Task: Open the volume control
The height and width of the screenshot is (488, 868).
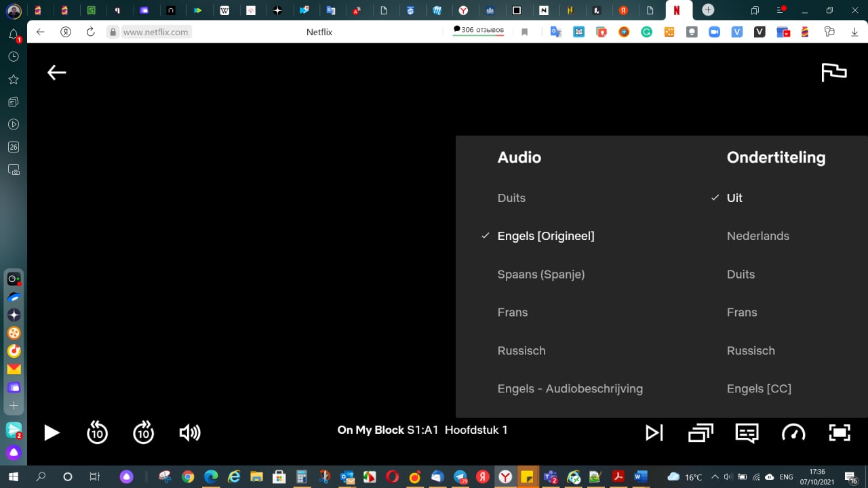Action: [x=190, y=432]
